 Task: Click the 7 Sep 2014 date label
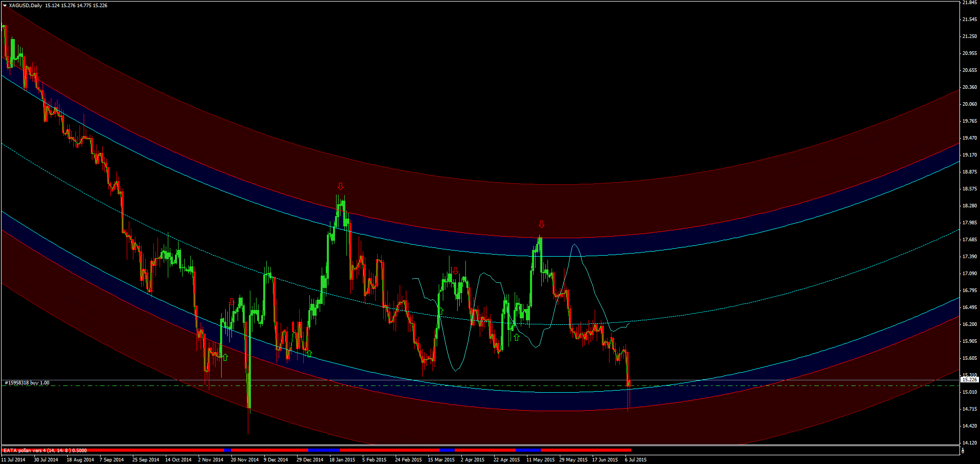coord(111,460)
